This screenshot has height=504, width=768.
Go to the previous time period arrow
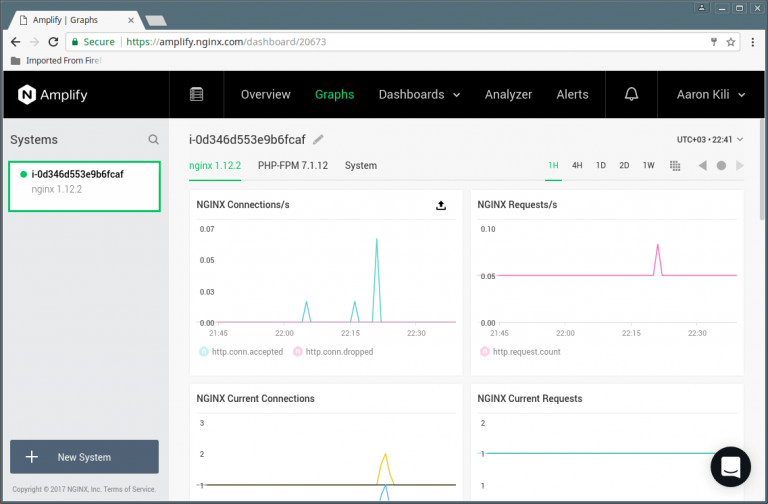pyautogui.click(x=702, y=165)
